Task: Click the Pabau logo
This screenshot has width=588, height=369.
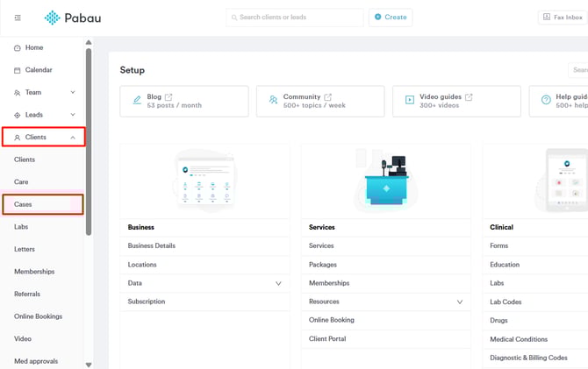Action: (x=73, y=18)
